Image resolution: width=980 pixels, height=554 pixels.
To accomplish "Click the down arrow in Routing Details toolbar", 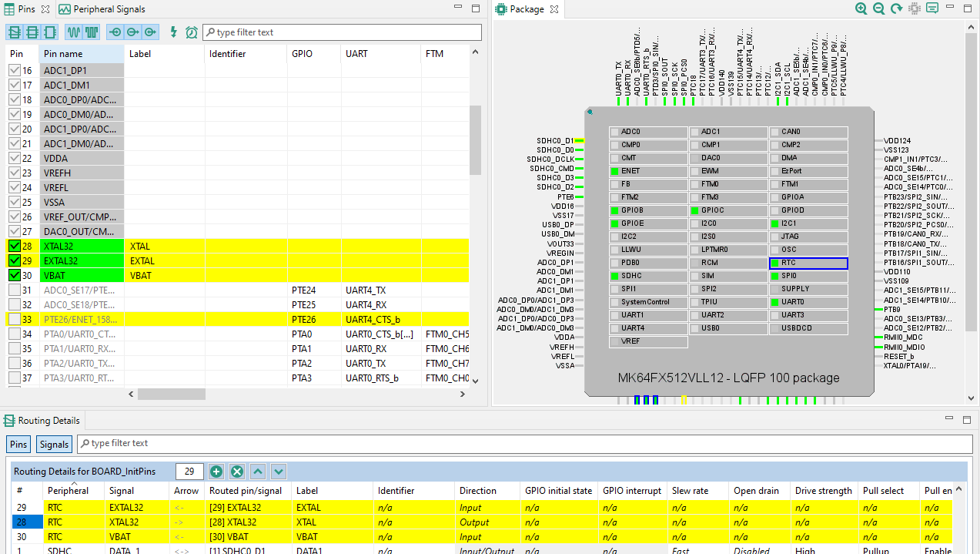I will 279,471.
